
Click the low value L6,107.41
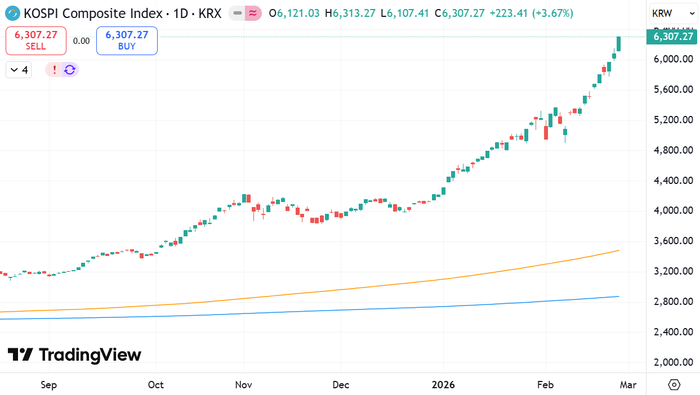[x=404, y=13]
